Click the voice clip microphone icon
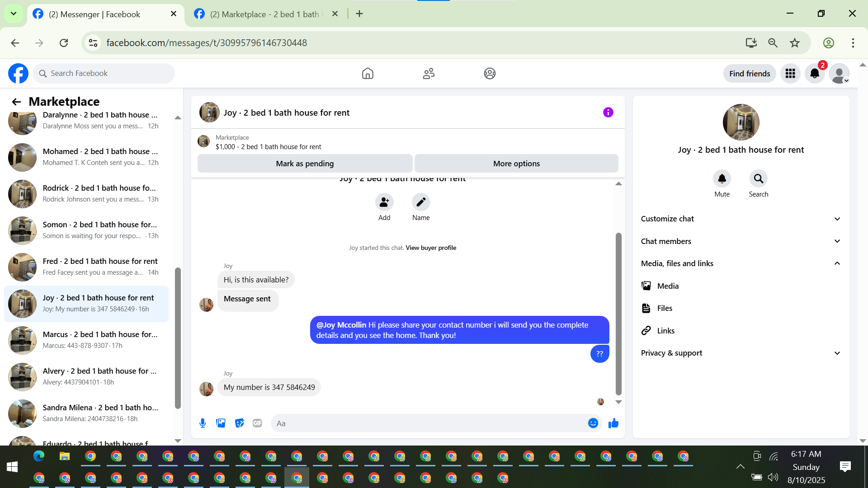Screen dimensions: 868x488 pos(203,423)
